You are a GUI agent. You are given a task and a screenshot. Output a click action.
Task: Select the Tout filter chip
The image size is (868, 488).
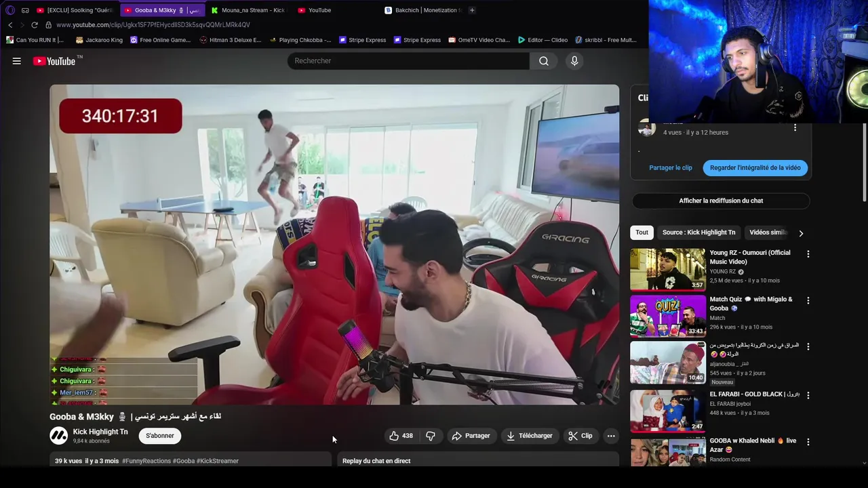pos(642,232)
